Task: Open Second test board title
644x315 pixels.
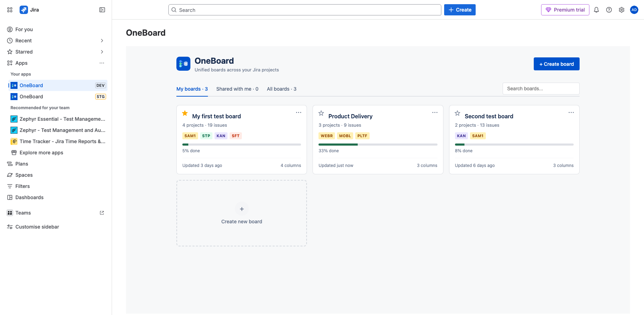Action: pyautogui.click(x=489, y=116)
